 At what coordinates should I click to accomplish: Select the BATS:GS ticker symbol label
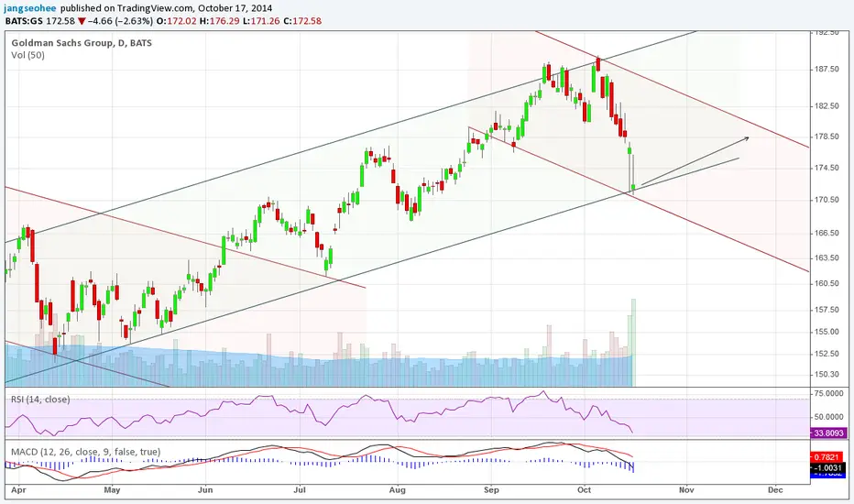(x=23, y=21)
